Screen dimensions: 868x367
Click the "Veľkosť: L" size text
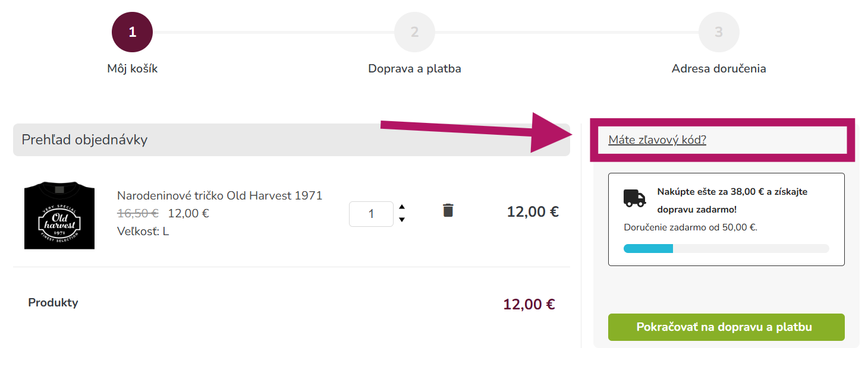click(x=143, y=231)
